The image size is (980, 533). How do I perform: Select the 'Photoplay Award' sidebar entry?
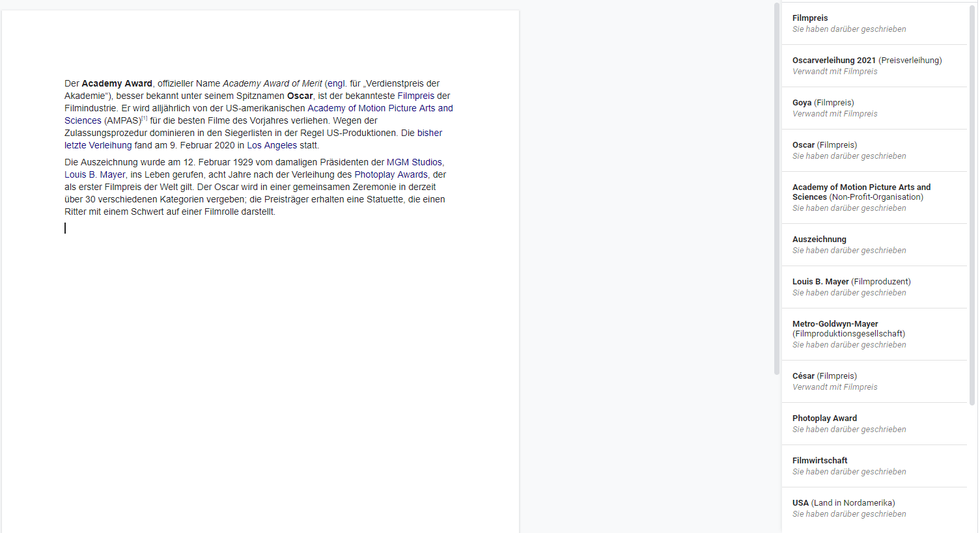point(875,424)
